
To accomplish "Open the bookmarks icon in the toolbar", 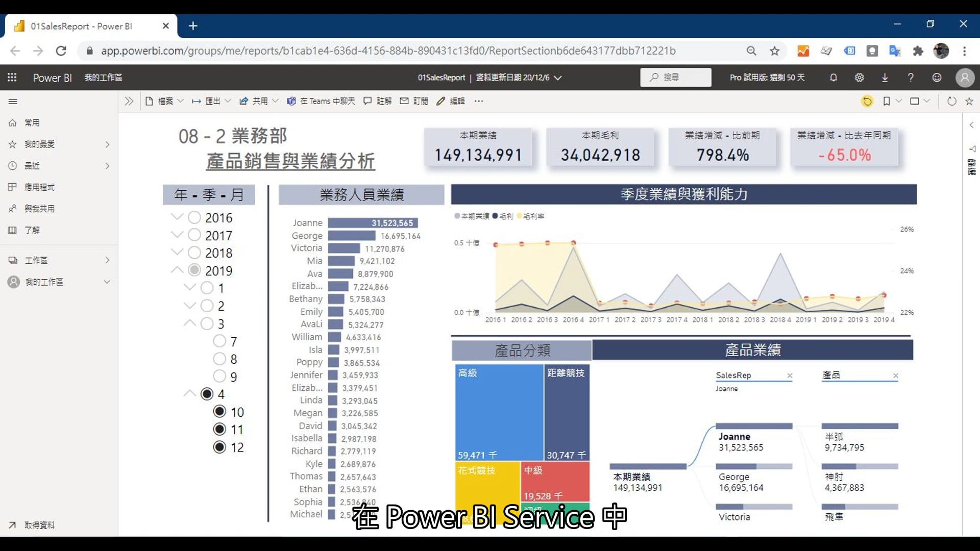I will [887, 101].
